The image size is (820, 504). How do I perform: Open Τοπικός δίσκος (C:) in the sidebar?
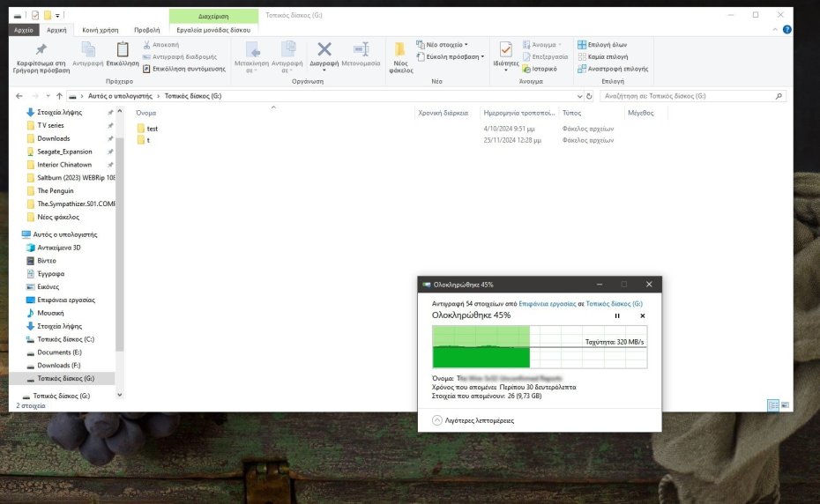click(65, 339)
